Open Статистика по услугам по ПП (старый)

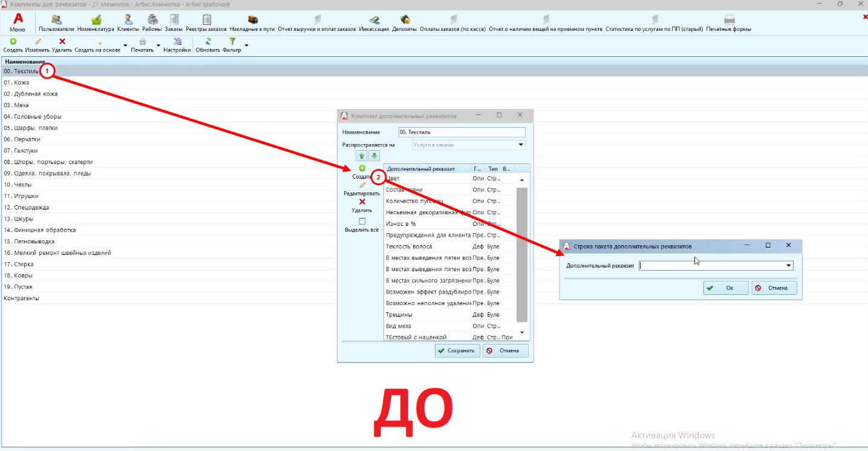pyautogui.click(x=654, y=23)
